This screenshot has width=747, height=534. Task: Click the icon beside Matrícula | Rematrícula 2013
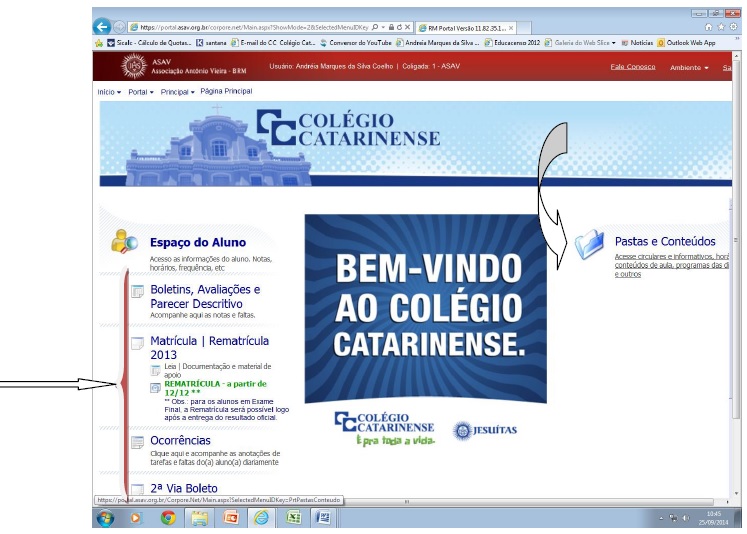point(137,343)
